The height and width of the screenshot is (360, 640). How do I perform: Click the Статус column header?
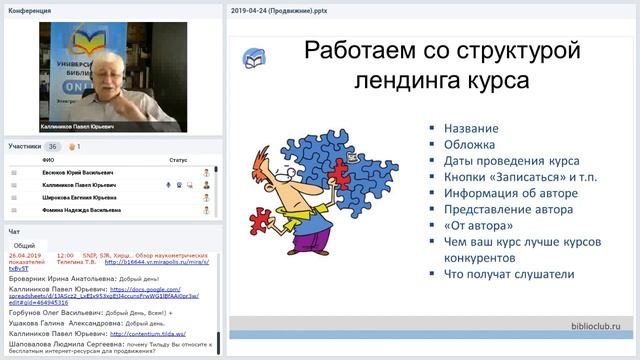178,160
